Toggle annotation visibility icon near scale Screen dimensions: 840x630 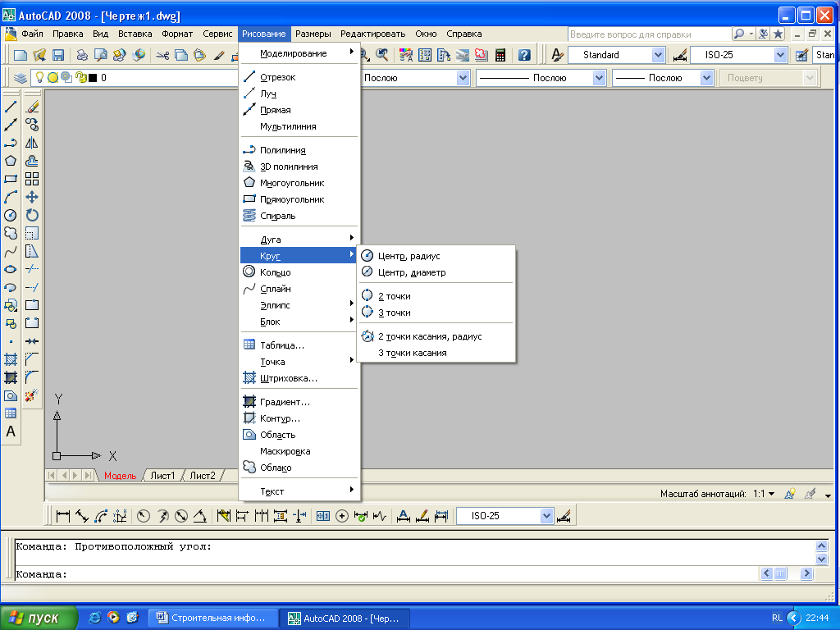pos(790,494)
